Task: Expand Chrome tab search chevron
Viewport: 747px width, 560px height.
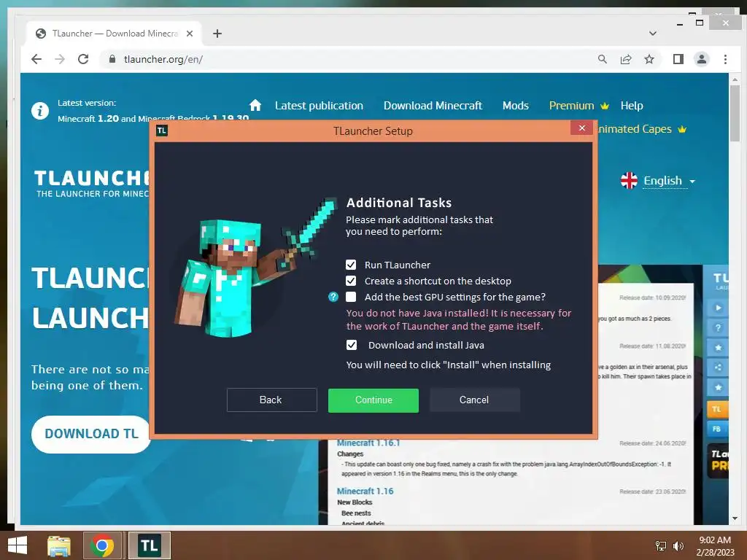Action: point(653,34)
